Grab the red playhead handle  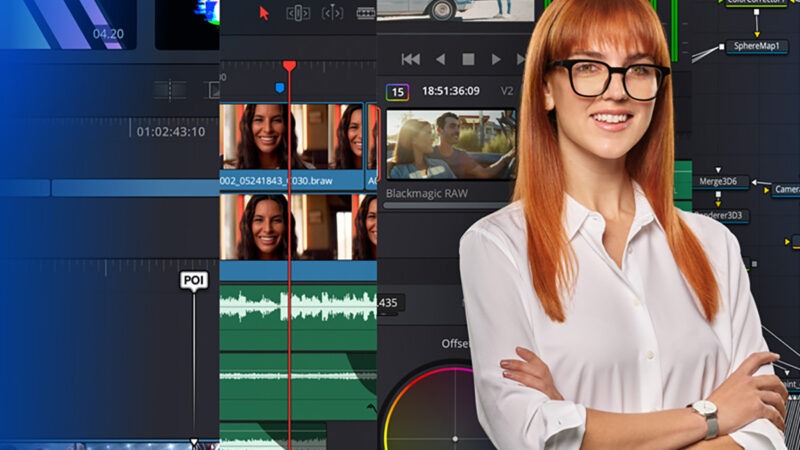[x=289, y=65]
